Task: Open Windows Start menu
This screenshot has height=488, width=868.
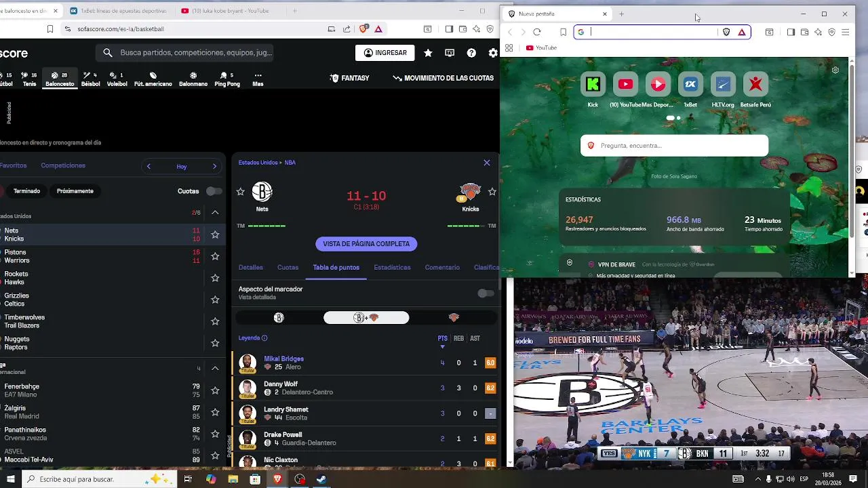Action: 11,479
